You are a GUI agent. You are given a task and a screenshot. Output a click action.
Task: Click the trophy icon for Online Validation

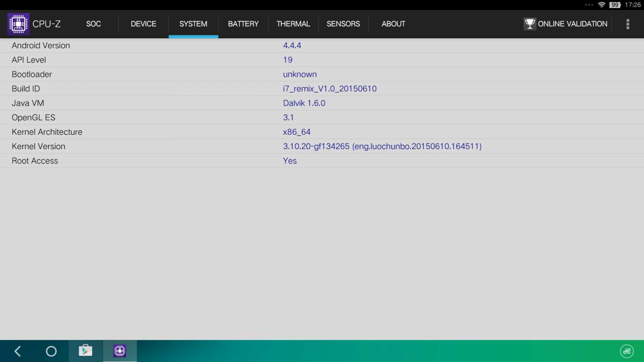click(530, 24)
